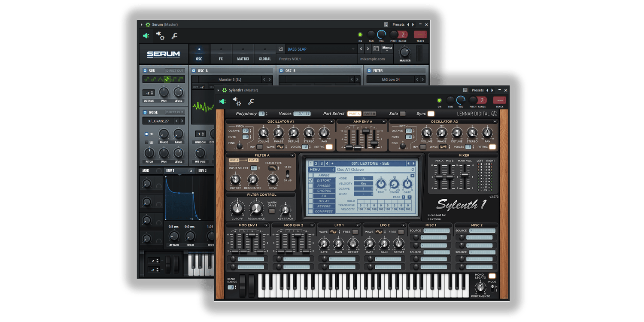Select Sylenth1 display page 2 tab

pyautogui.click(x=316, y=164)
